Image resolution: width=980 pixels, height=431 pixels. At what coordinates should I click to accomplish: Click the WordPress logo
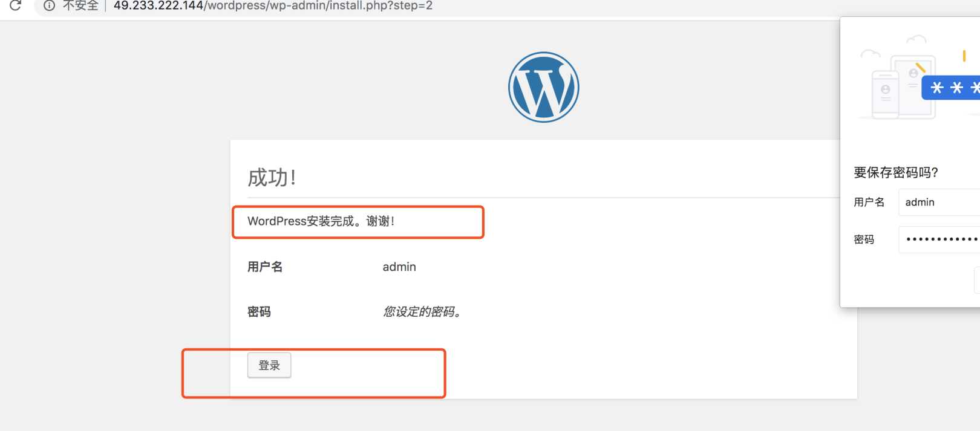pos(544,87)
